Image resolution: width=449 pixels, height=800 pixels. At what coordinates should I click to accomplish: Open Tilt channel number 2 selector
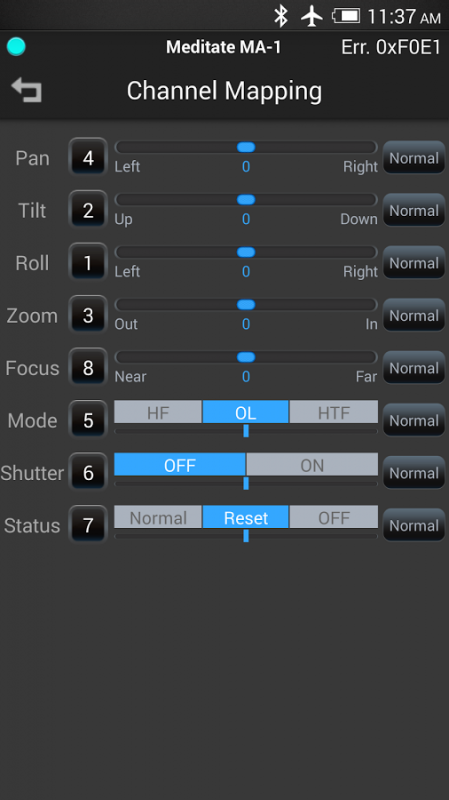click(88, 210)
